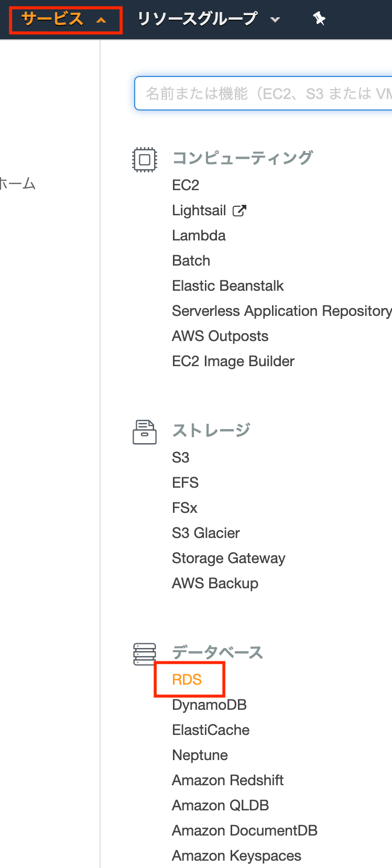Image resolution: width=392 pixels, height=868 pixels.
Task: Open S3 from the storage section
Action: [x=180, y=457]
